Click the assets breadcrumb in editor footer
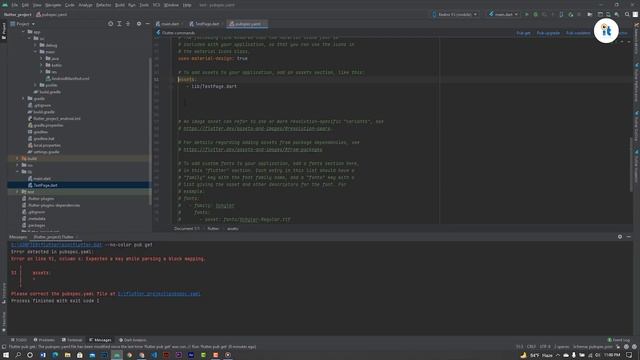The width and height of the screenshot is (640, 360). pos(233,229)
